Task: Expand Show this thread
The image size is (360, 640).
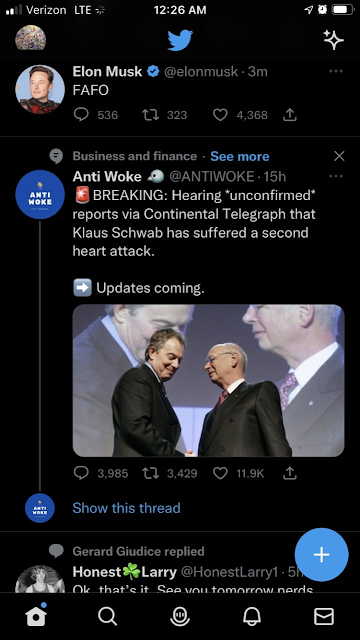Action: click(x=126, y=508)
